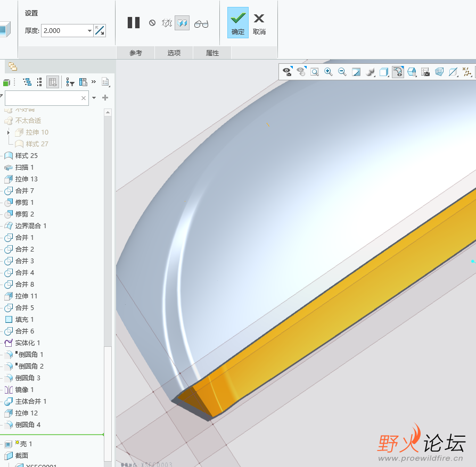Click the Refit zoom icon
The width and height of the screenshot is (476, 467).
(x=315, y=72)
